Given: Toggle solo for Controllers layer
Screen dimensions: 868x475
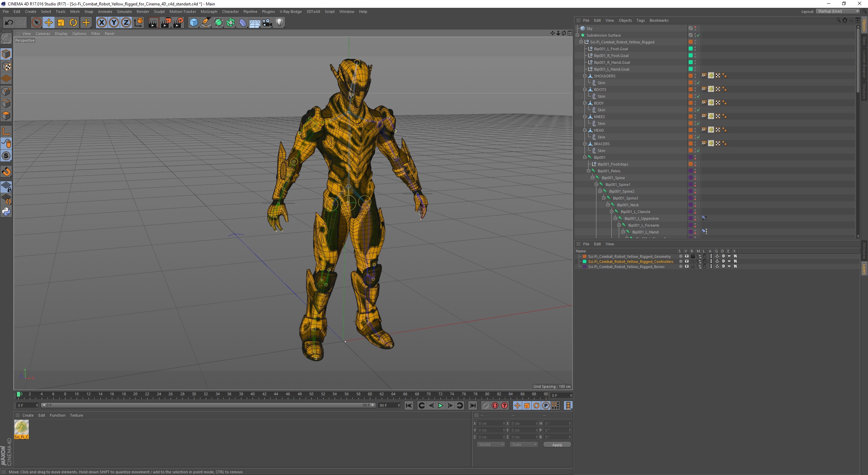Looking at the screenshot, I should (680, 262).
